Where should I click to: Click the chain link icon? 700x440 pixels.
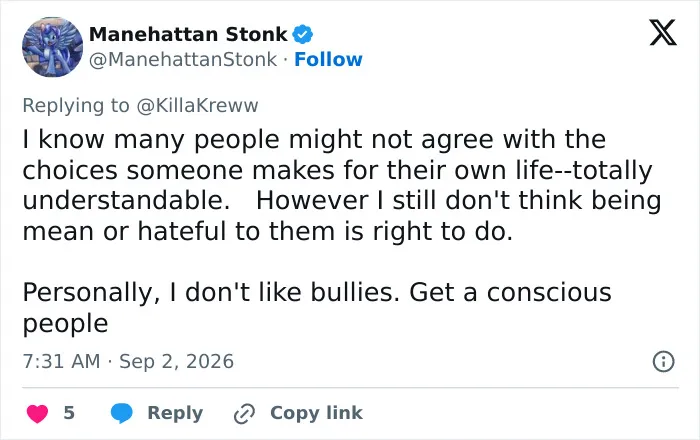[244, 413]
